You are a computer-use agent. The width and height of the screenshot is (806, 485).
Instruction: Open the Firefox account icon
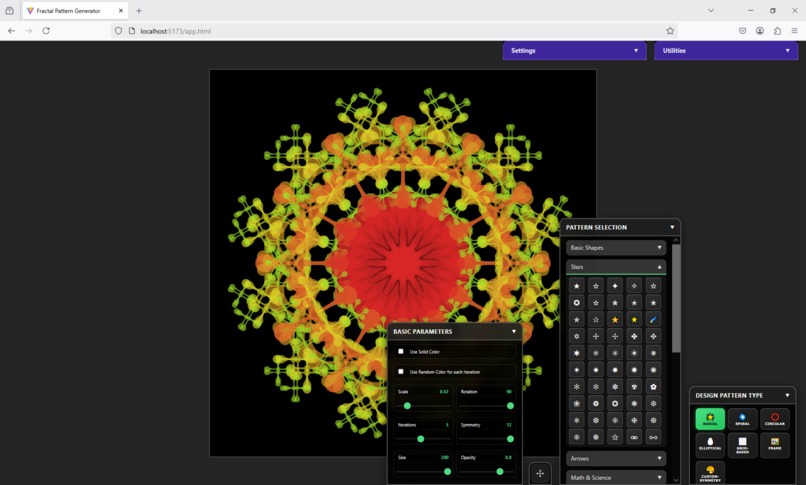point(760,31)
